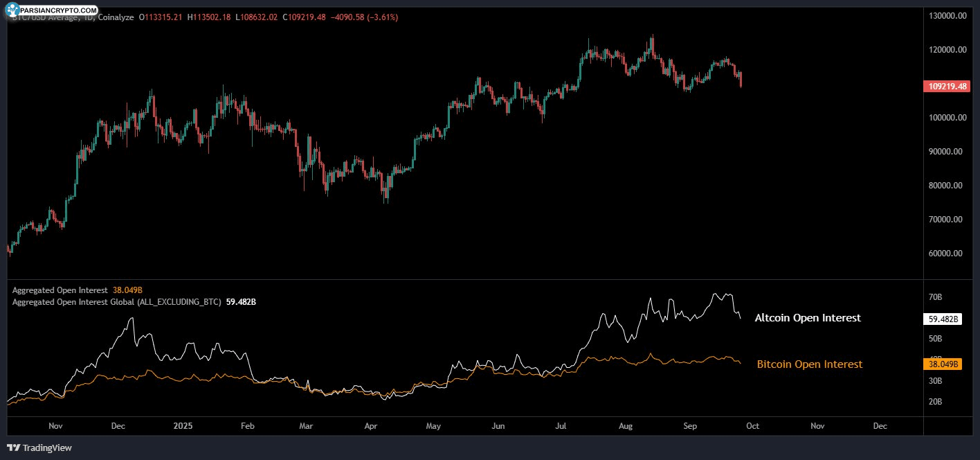The image size is (980, 460).
Task: Click the Bitcoin Open Interest annotation
Action: (810, 364)
